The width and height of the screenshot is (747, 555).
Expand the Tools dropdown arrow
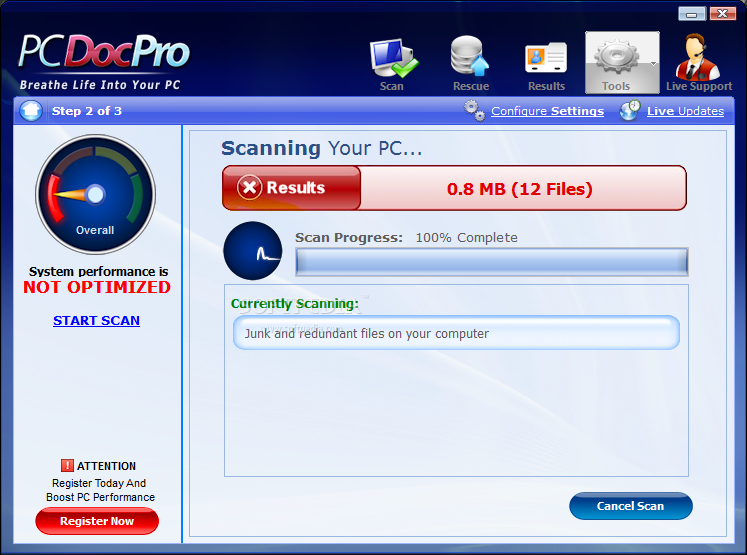point(653,63)
